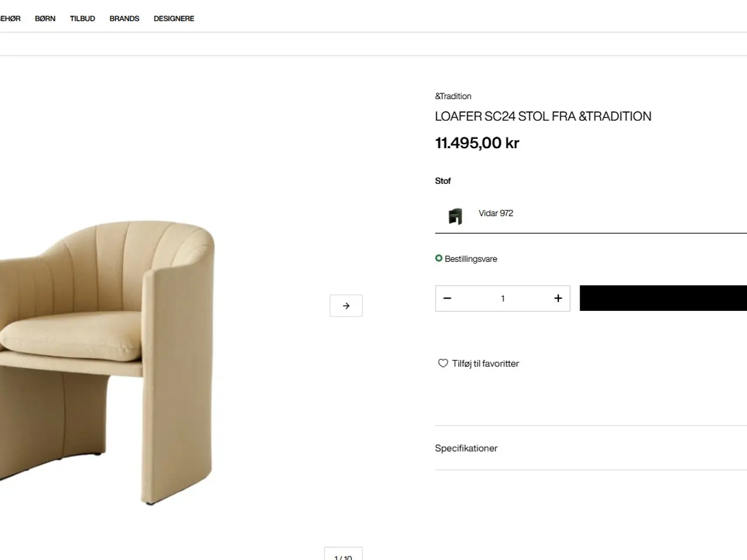The image size is (747, 560).
Task: Open the TILBUD menu item
Action: pos(82,19)
